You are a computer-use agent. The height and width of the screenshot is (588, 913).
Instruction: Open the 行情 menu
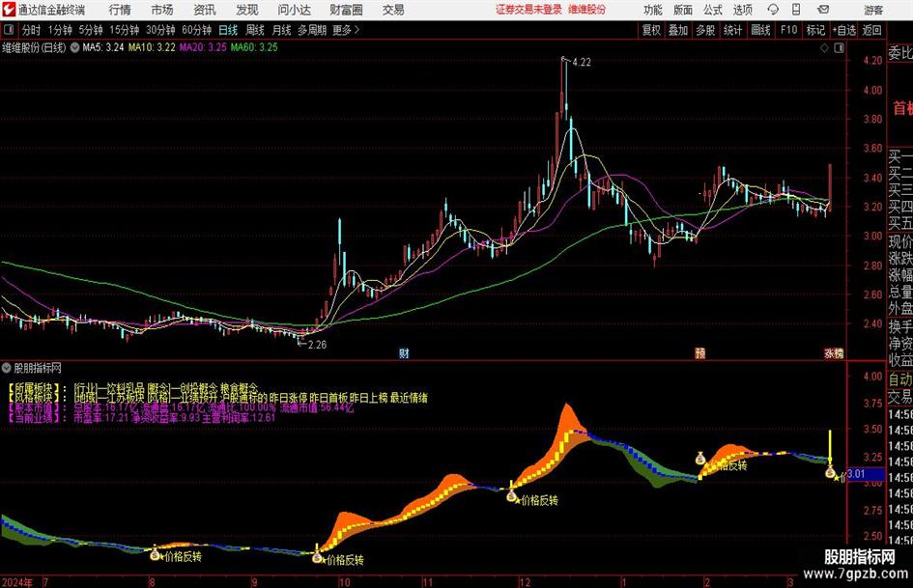pyautogui.click(x=120, y=10)
